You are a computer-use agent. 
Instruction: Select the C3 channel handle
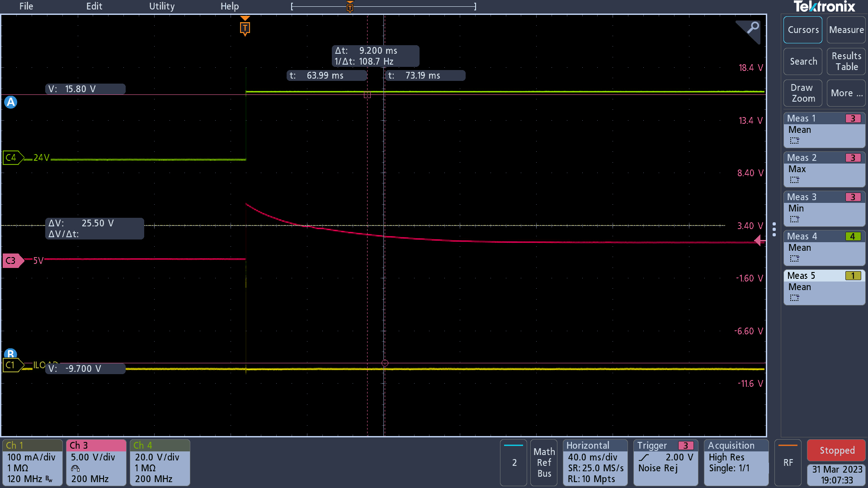[x=13, y=261]
